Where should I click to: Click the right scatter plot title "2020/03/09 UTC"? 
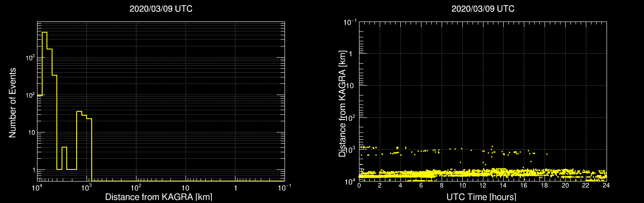(x=483, y=9)
